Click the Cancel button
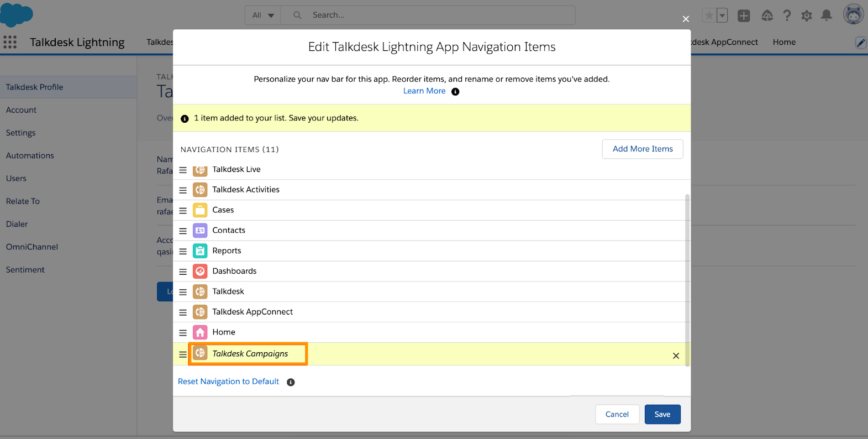This screenshot has width=868, height=439. click(617, 414)
